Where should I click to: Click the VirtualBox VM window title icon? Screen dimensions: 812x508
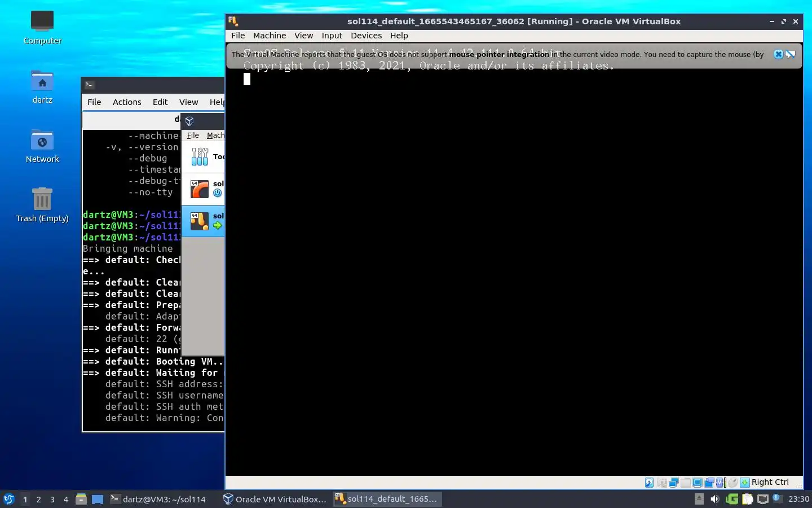[233, 21]
